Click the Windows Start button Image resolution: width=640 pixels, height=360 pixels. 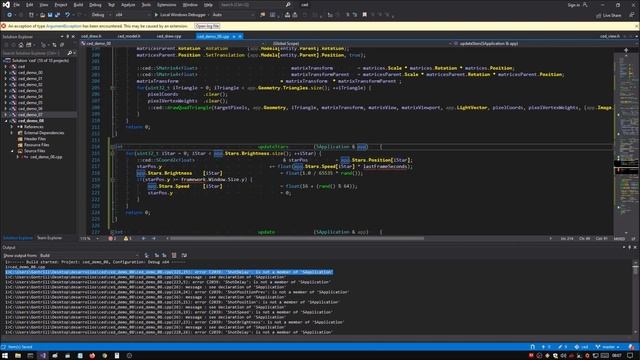pyautogui.click(x=5, y=356)
